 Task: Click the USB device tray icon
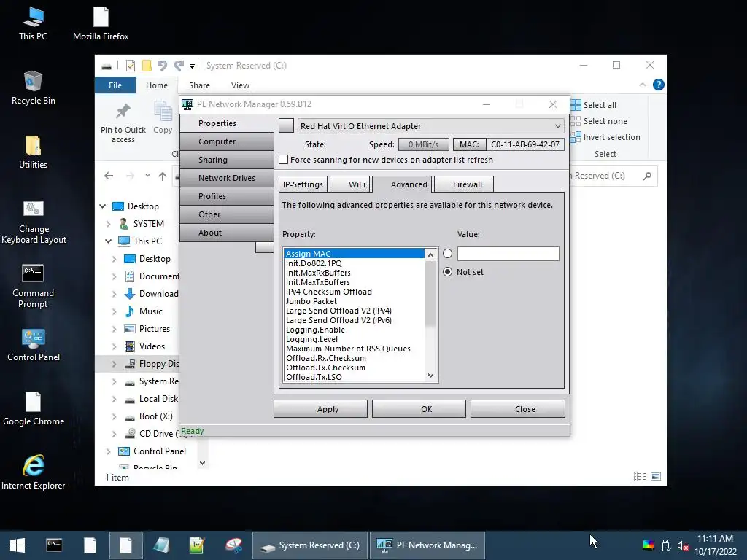666,545
